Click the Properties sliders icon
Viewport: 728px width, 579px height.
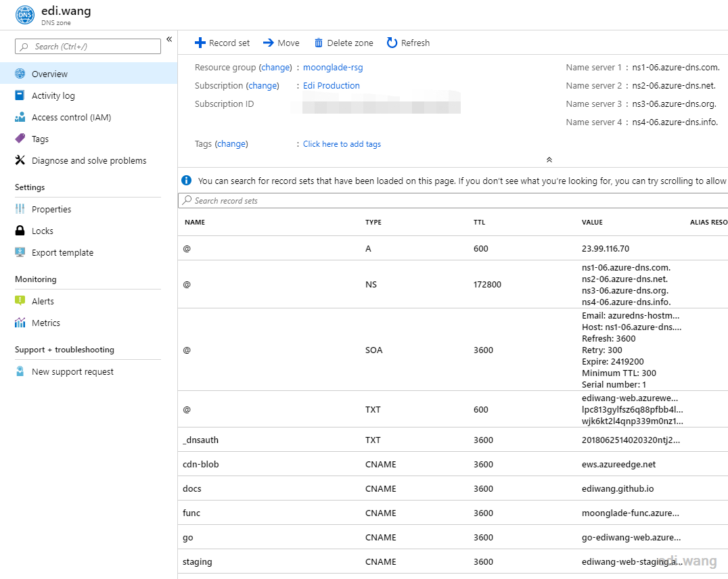[20, 209]
